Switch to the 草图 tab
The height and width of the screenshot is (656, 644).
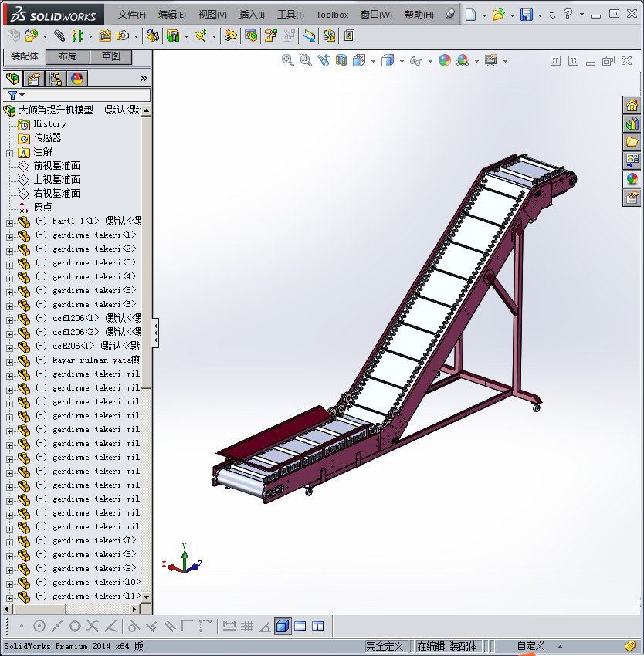[111, 56]
